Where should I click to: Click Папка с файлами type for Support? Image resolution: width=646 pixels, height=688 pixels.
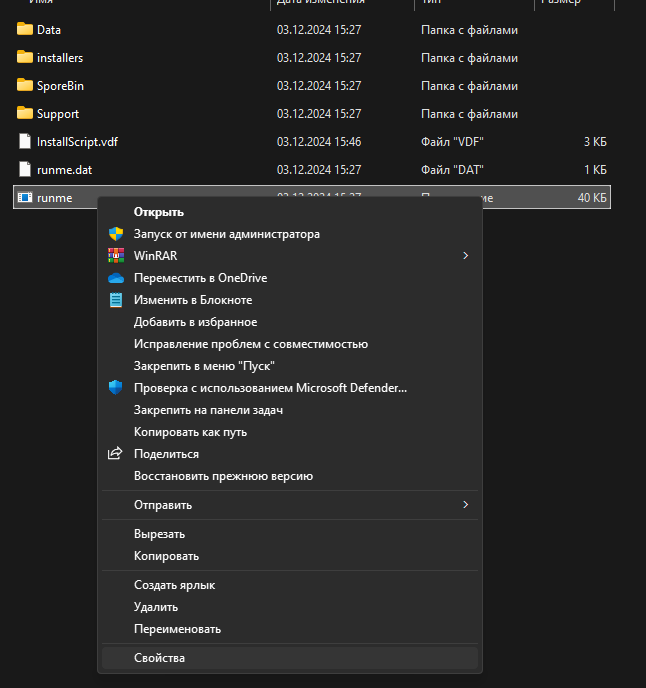pos(469,114)
